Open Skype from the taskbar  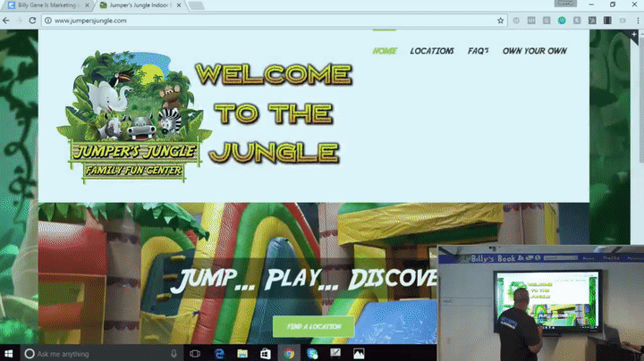312,354
